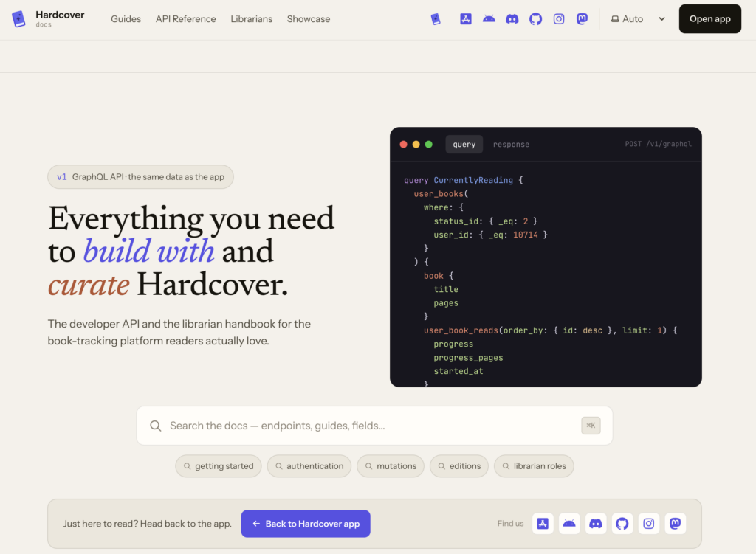The width and height of the screenshot is (756, 554).
Task: Click the user_book_reads order_by line
Action: (550, 330)
